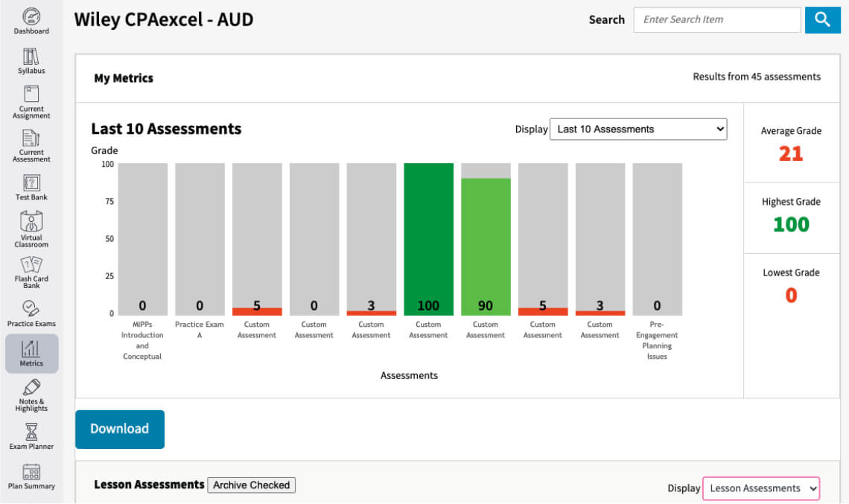Open the Flash Card Bank icon
The image size is (849, 504).
tap(31, 265)
